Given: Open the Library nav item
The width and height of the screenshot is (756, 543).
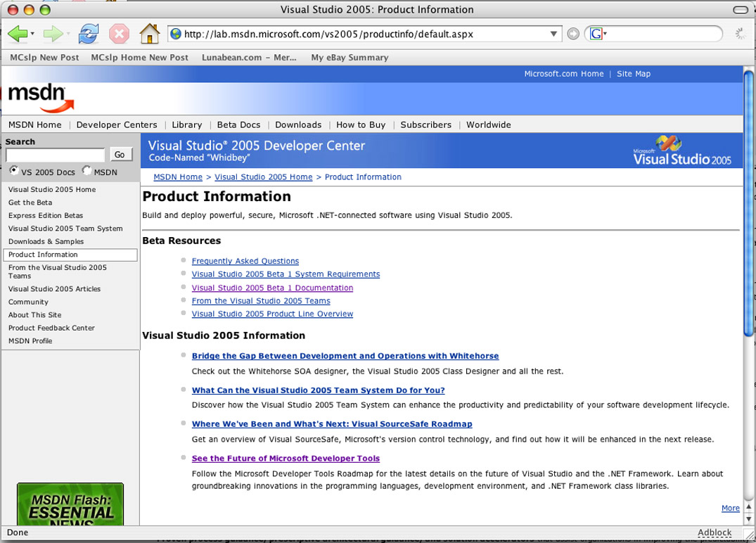Looking at the screenshot, I should [x=187, y=125].
